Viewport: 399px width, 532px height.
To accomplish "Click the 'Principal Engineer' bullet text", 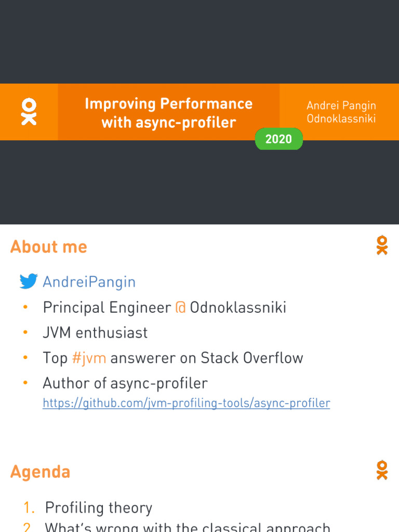I will click(x=107, y=308).
